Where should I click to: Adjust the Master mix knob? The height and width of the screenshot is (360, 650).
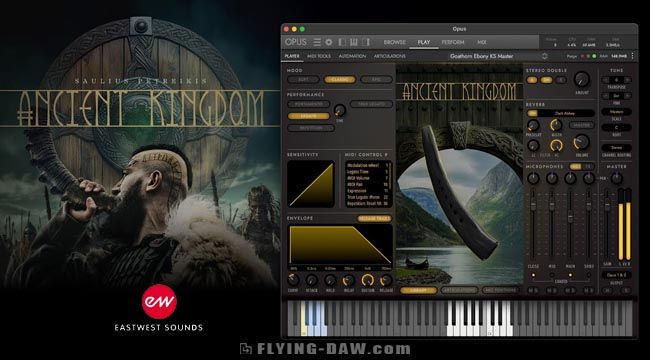616,178
